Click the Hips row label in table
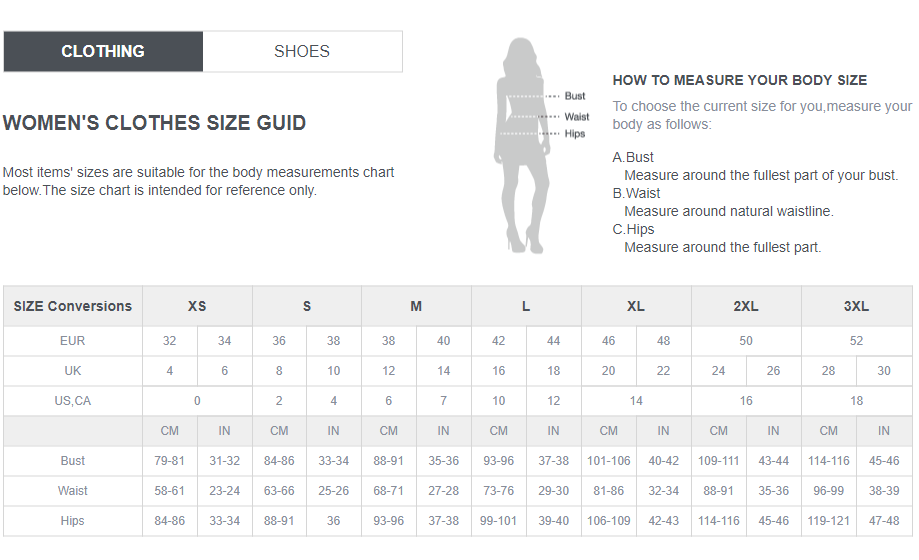919x560 pixels. (73, 521)
